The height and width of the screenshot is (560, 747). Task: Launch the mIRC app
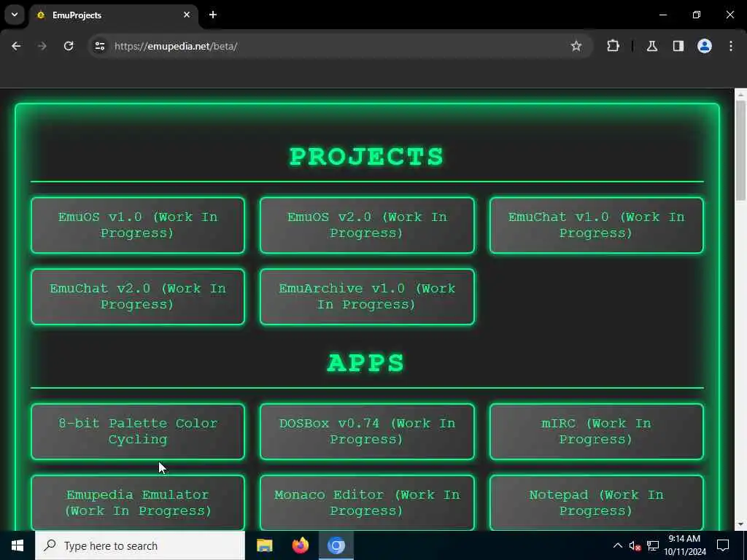tap(597, 432)
